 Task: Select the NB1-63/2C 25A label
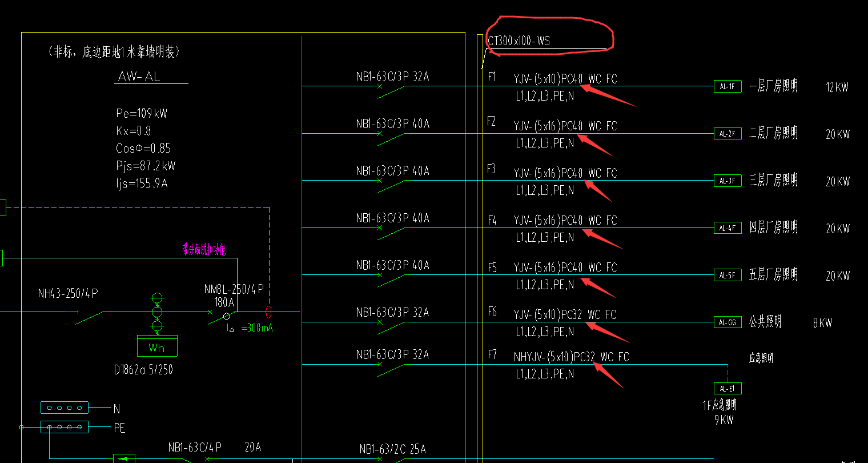393,449
